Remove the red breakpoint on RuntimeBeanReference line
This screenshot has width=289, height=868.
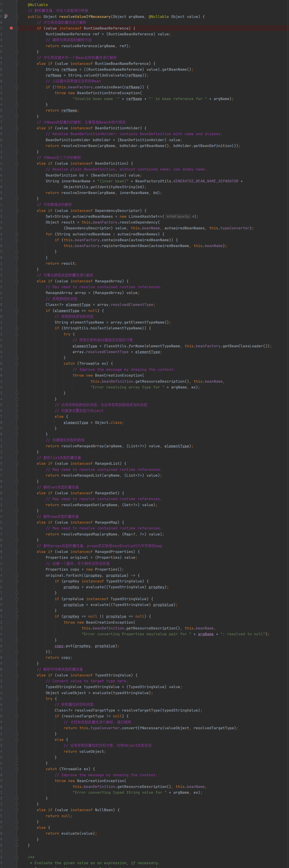point(11,28)
